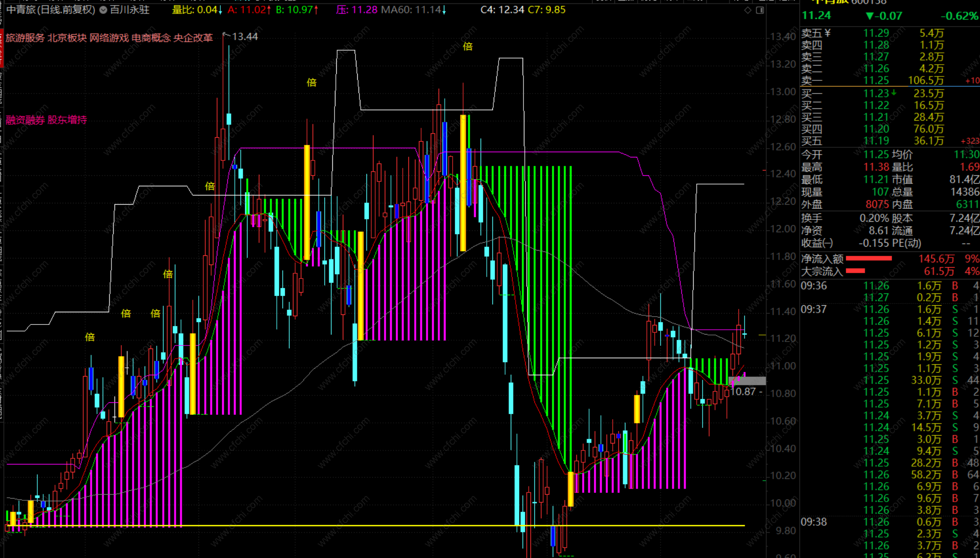This screenshot has width=980, height=558.
Task: Click the red tab on left sidebar
Action: 2,48
